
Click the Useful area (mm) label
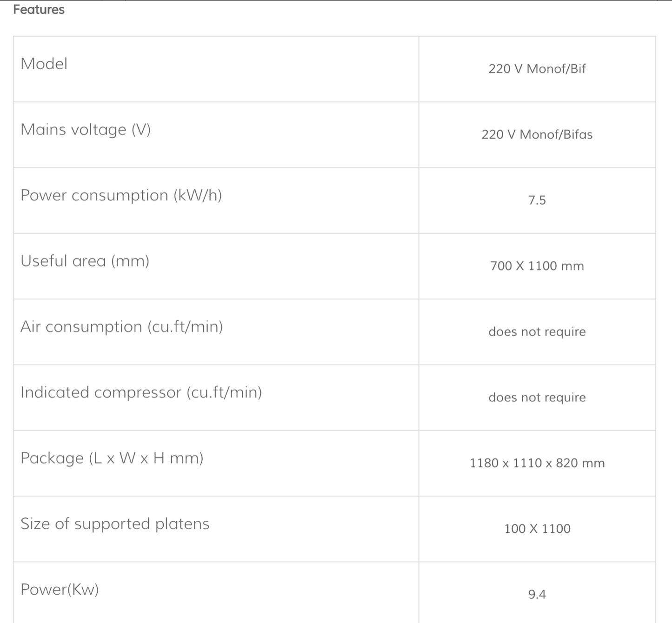tap(85, 261)
